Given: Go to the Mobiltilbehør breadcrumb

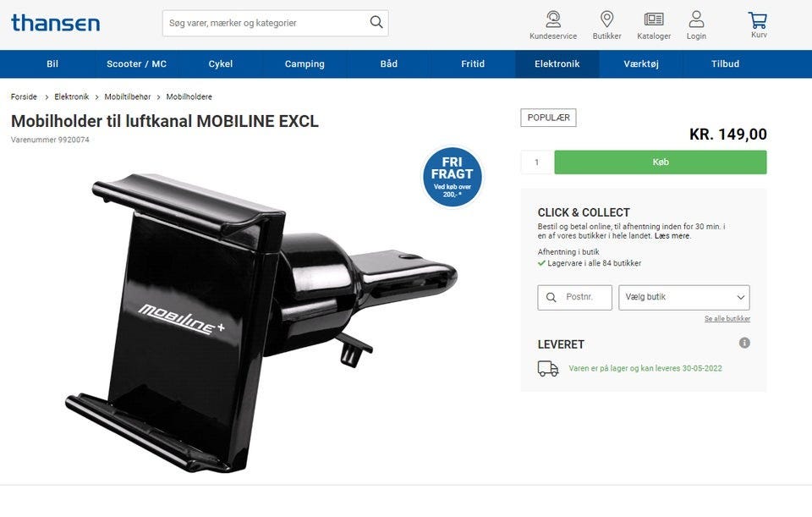Looking at the screenshot, I should pyautogui.click(x=128, y=96).
